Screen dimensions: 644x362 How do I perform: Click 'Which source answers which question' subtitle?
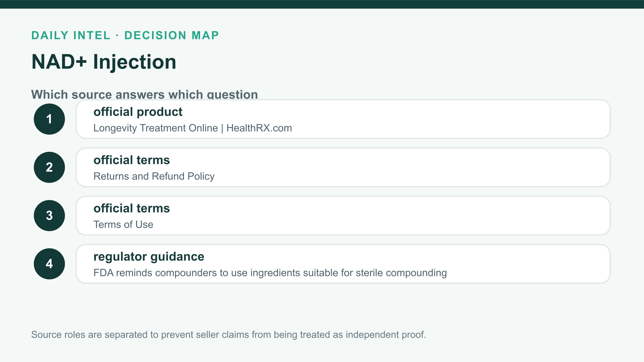click(144, 94)
